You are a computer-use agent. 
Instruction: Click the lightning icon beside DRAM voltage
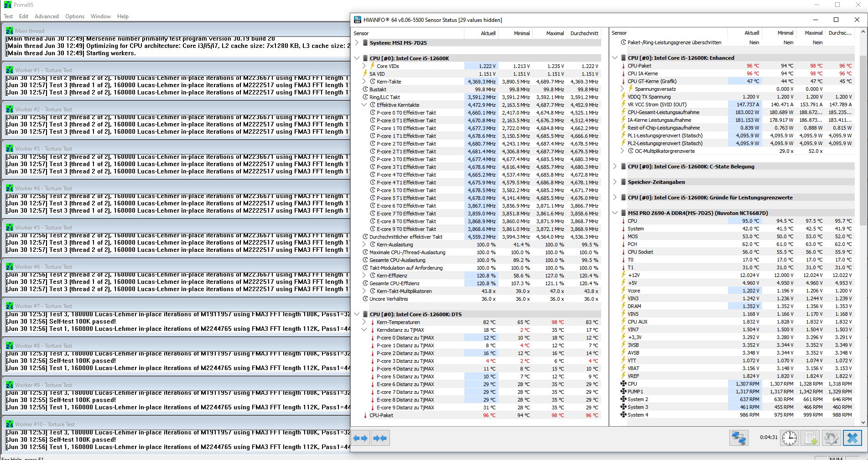tap(624, 306)
